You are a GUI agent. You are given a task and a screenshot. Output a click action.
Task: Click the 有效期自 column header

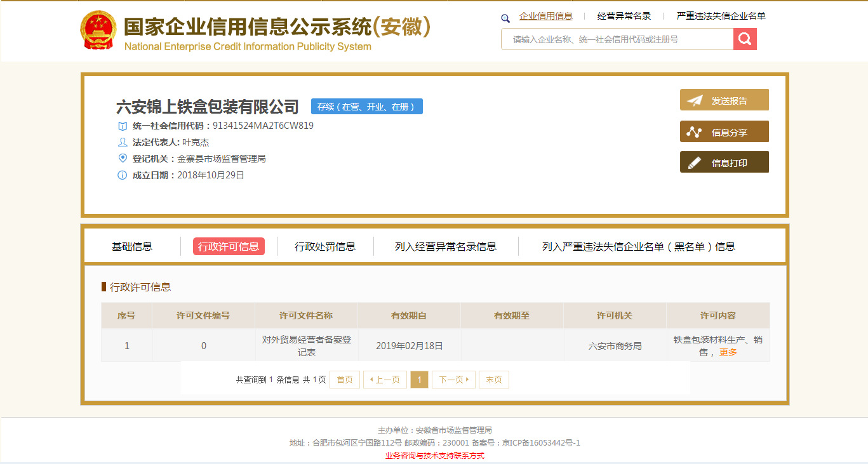pos(409,315)
